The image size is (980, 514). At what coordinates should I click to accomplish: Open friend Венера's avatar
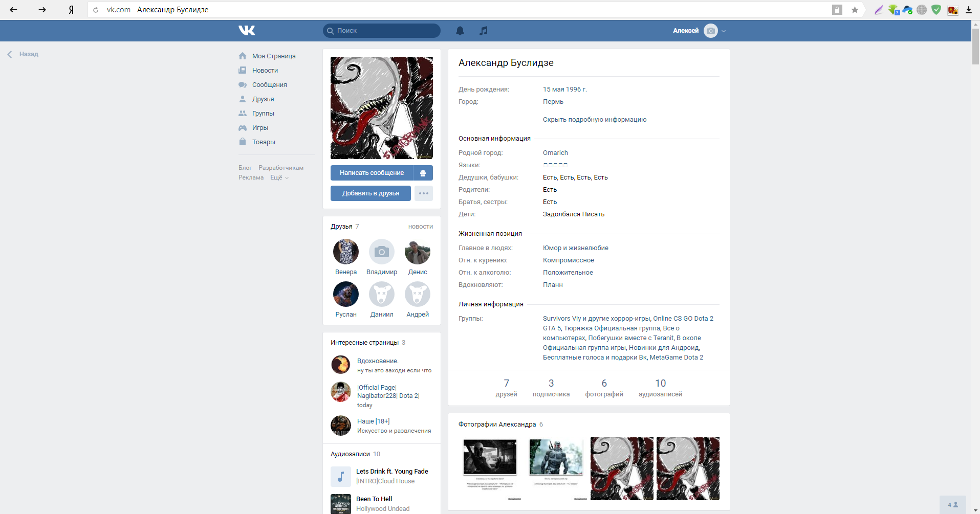pyautogui.click(x=346, y=252)
